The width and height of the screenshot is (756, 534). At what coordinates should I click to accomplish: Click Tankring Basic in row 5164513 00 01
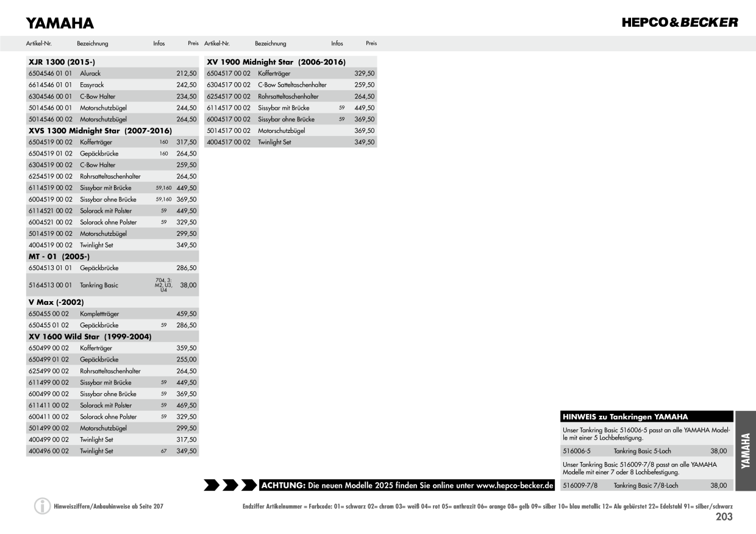pos(99,285)
